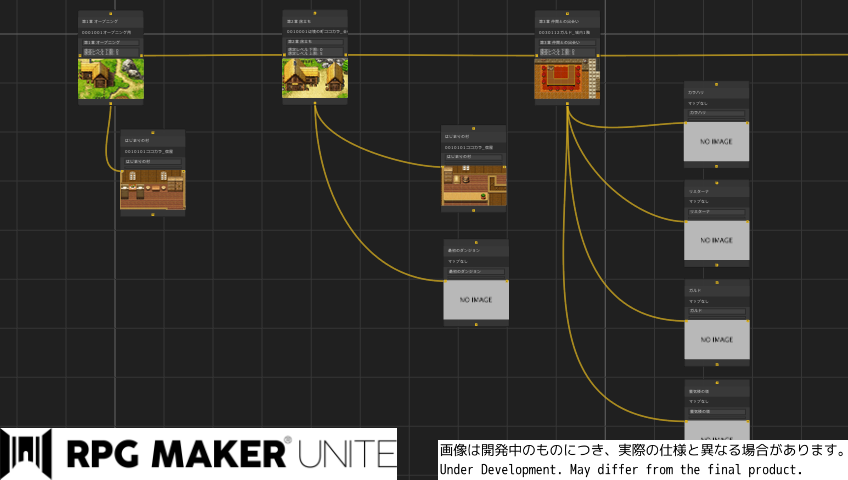Screen dimensions: 848x480
Task: Select the 第1章 オープニング node title
Action: pos(100,22)
